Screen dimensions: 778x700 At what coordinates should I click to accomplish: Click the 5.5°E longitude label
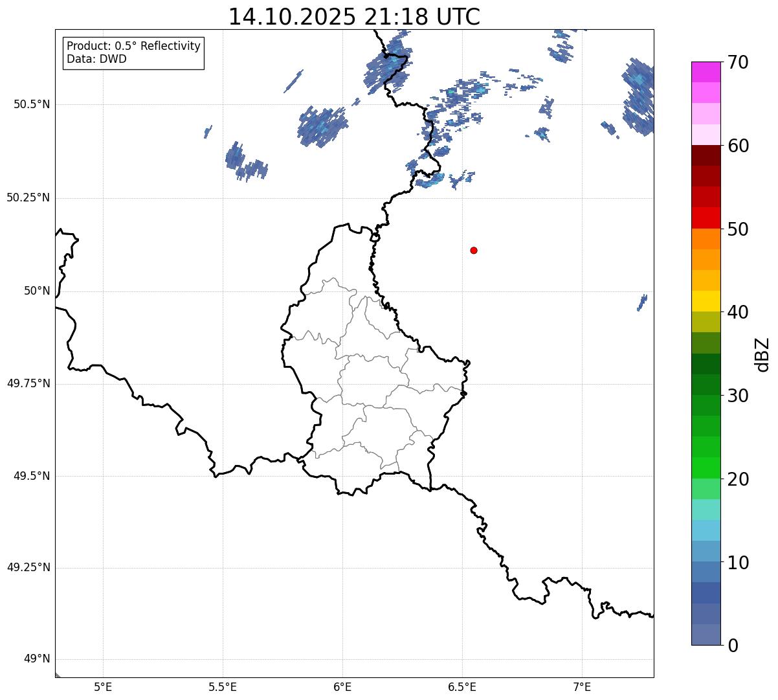pyautogui.click(x=223, y=686)
